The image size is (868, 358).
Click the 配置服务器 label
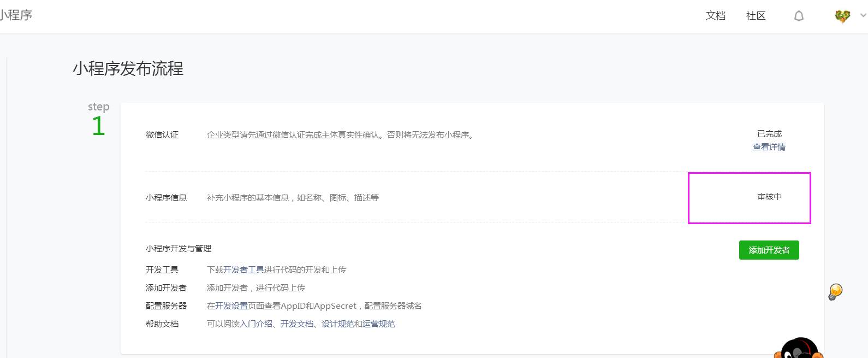coord(166,306)
